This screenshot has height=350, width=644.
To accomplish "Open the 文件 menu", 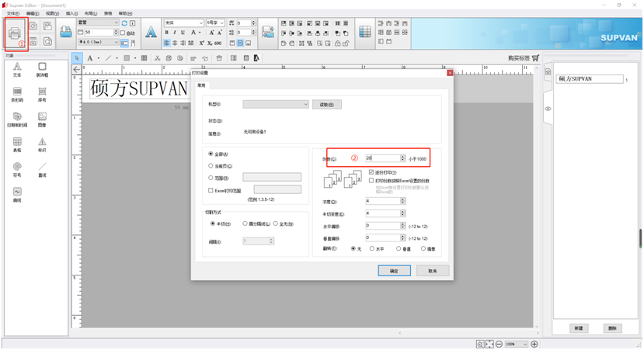I will (x=12, y=13).
